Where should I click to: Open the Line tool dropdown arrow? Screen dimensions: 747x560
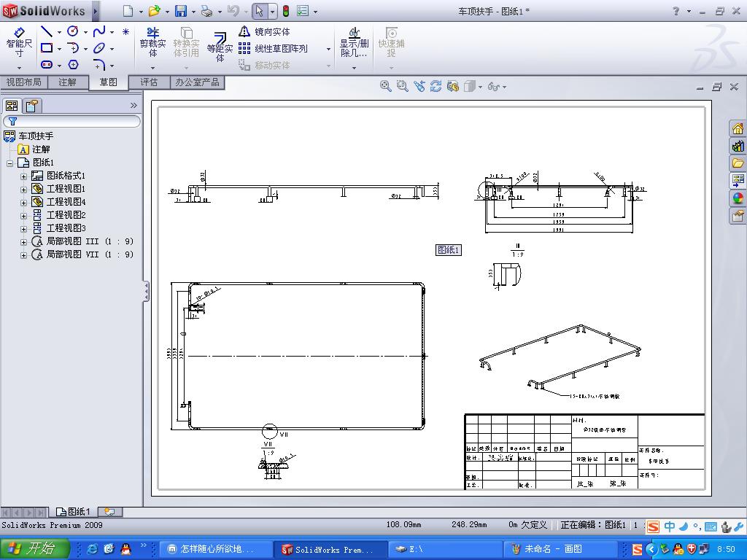click(x=59, y=32)
